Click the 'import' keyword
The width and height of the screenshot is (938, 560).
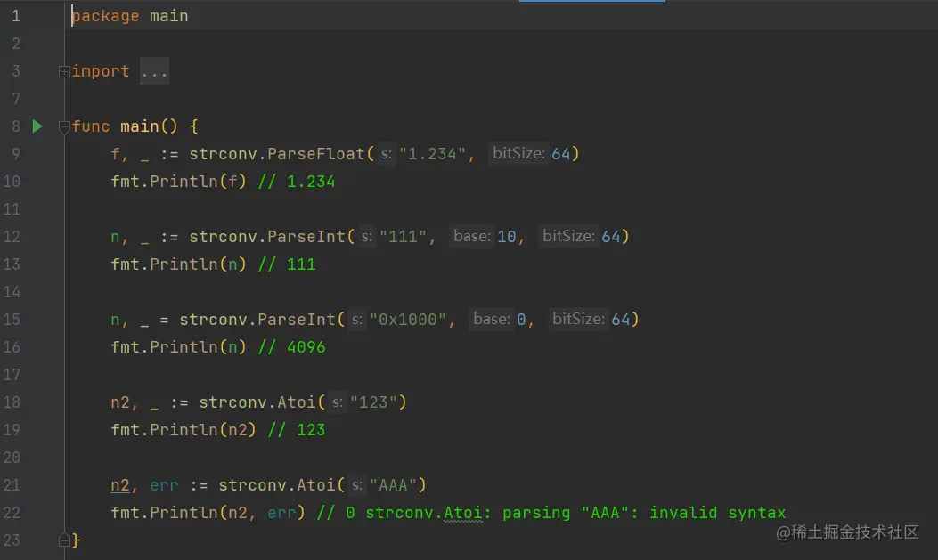point(101,71)
